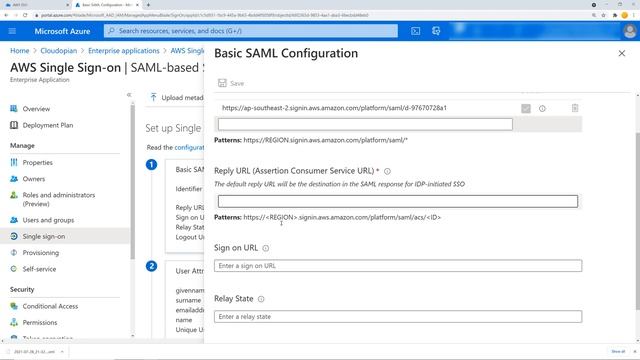The height and width of the screenshot is (360, 640).
Task: Click the Owners people icon
Action: [x=14, y=179]
